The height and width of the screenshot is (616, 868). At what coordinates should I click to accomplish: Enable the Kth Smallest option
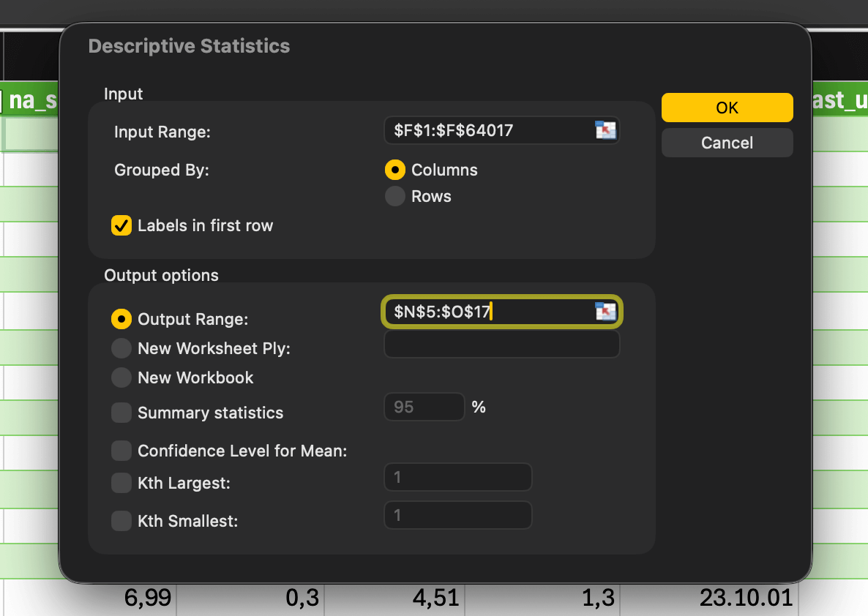pos(121,521)
